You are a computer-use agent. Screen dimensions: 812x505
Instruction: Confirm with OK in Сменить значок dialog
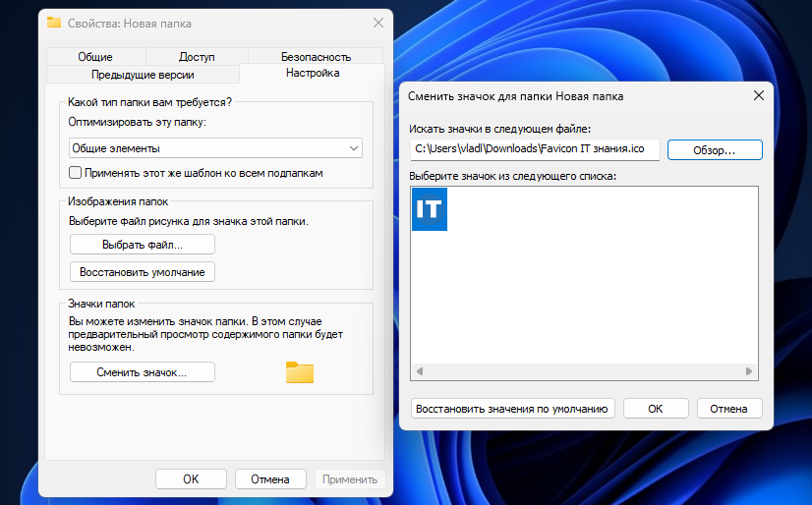tap(656, 409)
